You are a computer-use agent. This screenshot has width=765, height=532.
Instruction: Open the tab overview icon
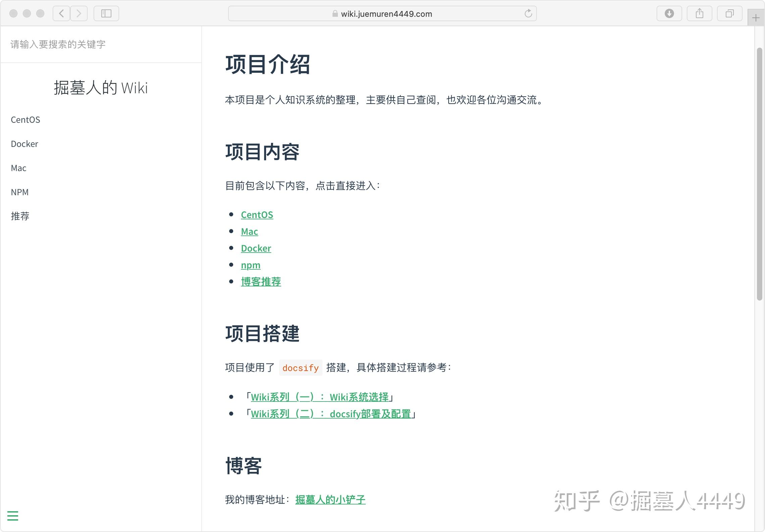pyautogui.click(x=729, y=13)
